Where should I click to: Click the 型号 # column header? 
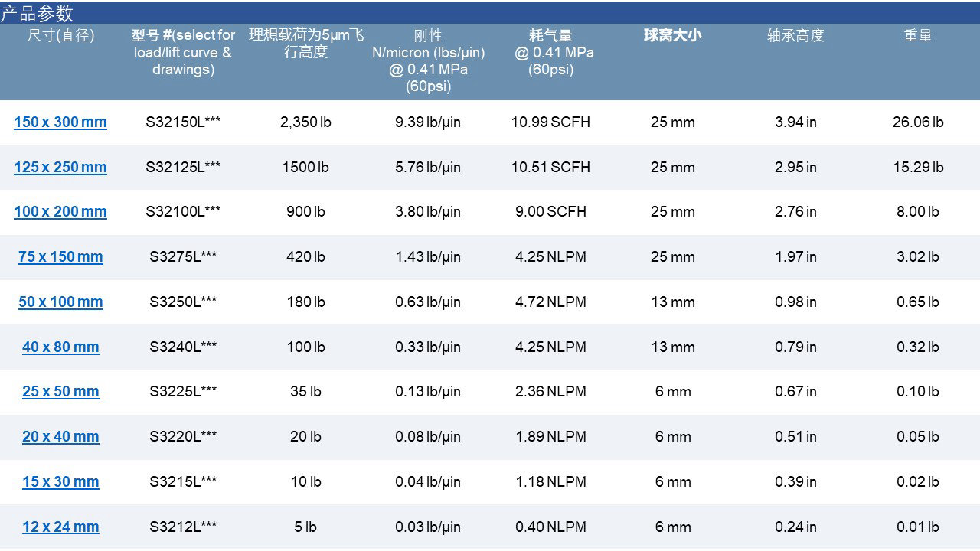pyautogui.click(x=183, y=53)
